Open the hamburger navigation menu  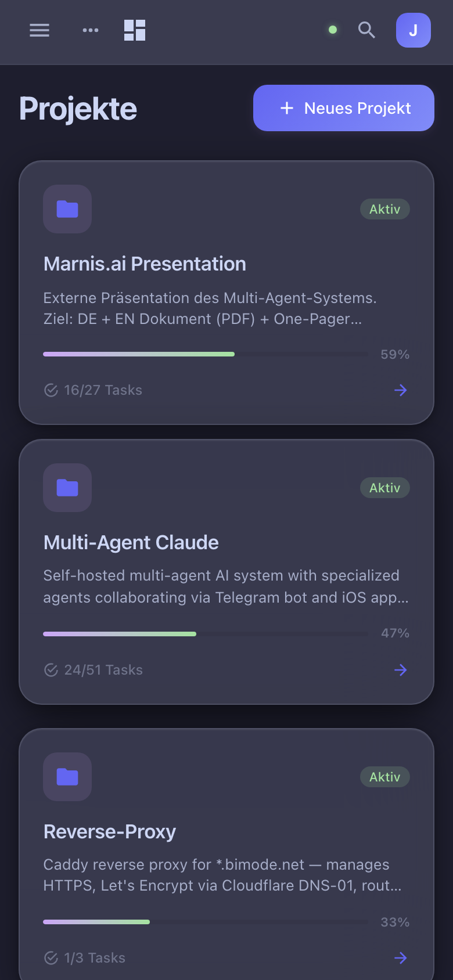point(39,30)
